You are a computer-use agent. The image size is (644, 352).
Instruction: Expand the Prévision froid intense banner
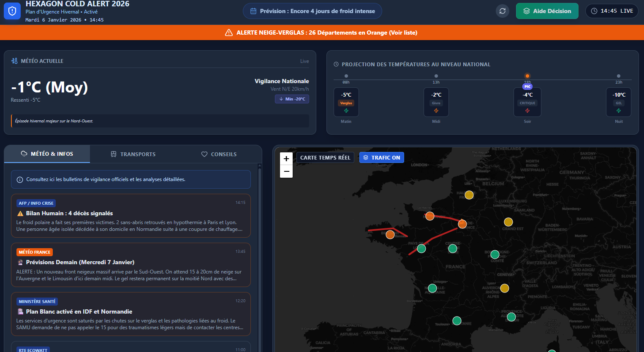312,11
